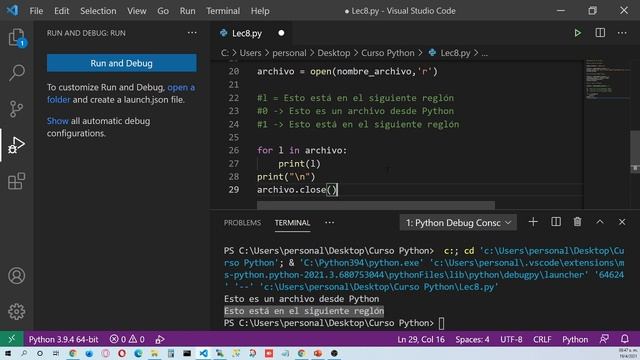Open the Terminal menu

pos(223,11)
